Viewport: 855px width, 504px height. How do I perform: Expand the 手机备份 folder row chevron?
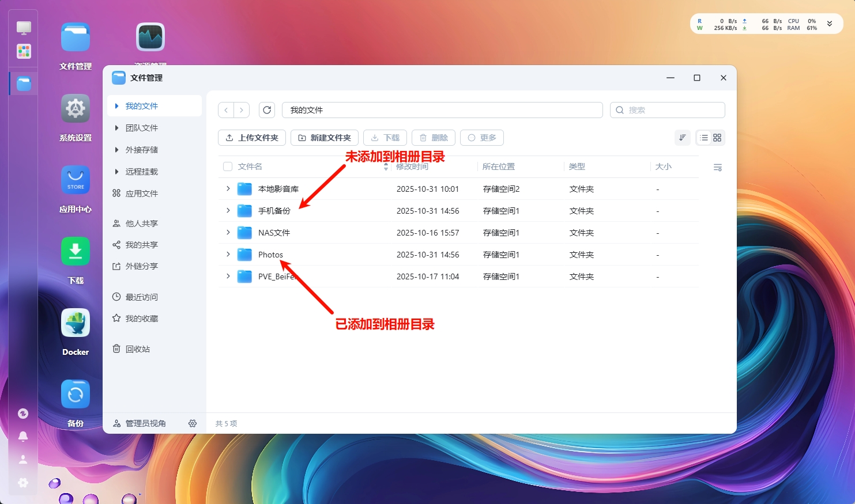coord(228,210)
